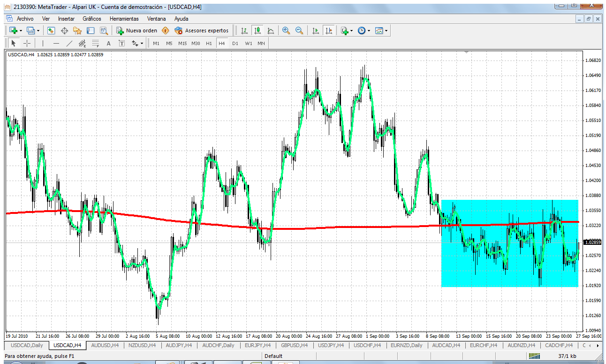Click the 37/1 kb status indicator
Screen dimensions: 606x364
[x=567, y=356]
